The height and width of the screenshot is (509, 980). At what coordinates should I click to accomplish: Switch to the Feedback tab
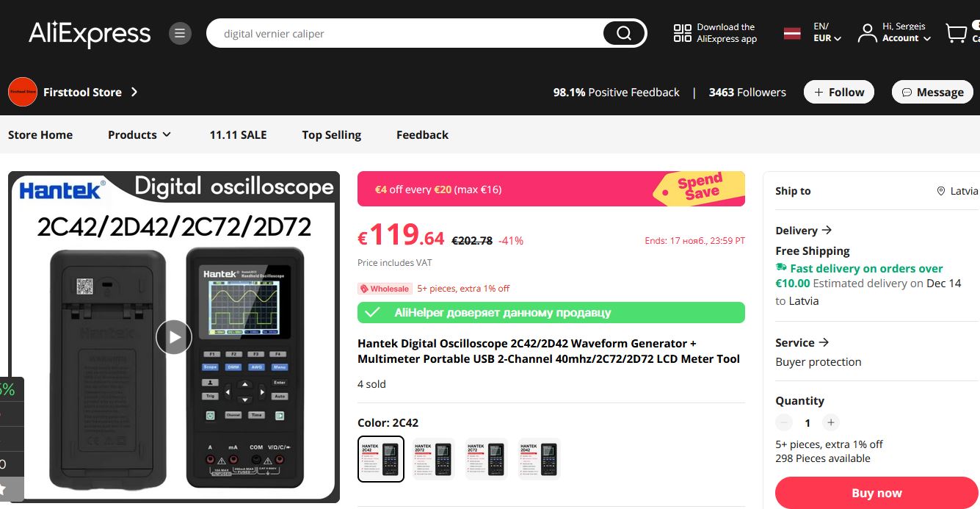422,134
